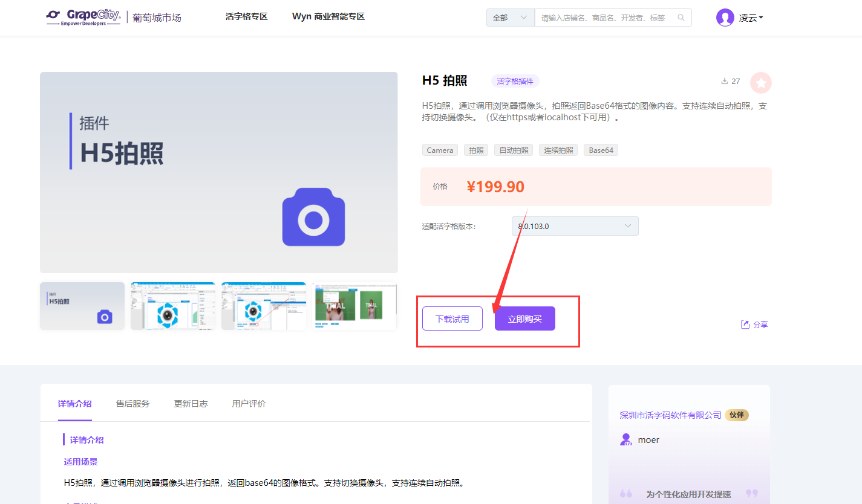The image size is (862, 504).
Task: Click the Camera tag
Action: click(440, 150)
